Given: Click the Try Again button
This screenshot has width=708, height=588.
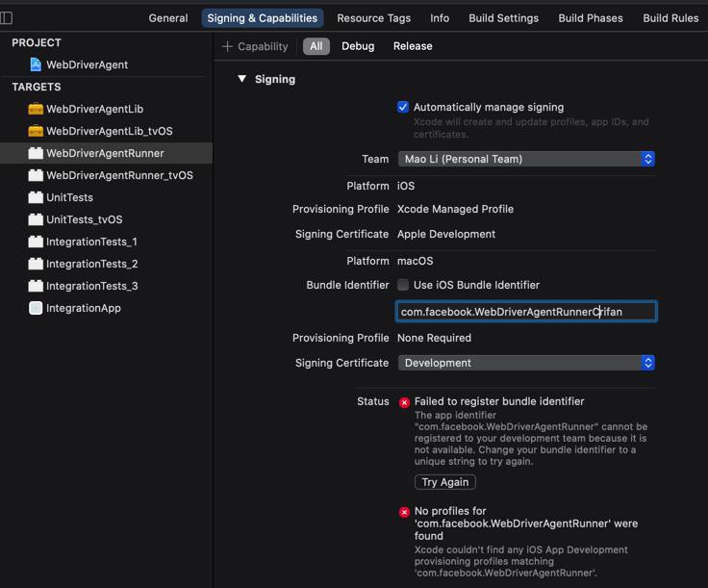Looking at the screenshot, I should pos(444,482).
